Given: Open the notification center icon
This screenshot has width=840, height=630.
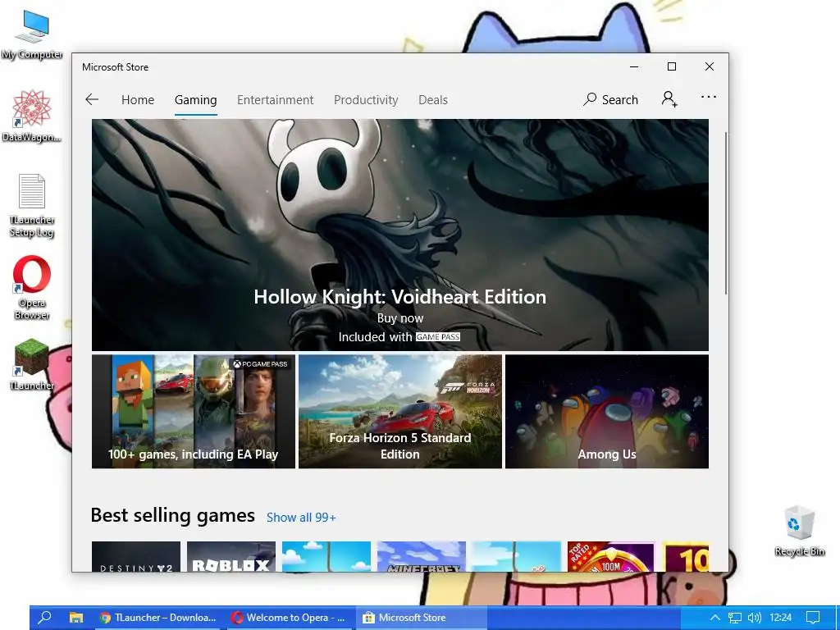Looking at the screenshot, I should coord(813,618).
